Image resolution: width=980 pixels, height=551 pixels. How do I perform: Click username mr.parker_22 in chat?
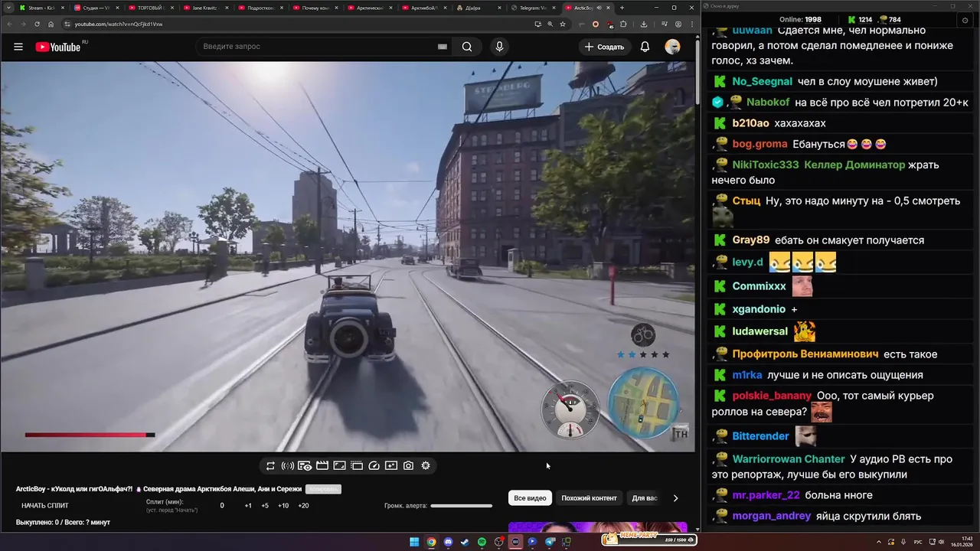(x=766, y=495)
